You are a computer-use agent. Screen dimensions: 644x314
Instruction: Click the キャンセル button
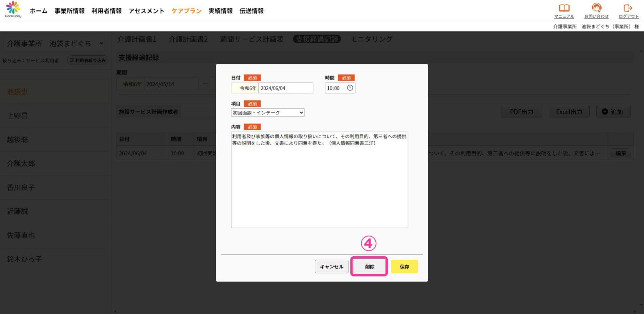pos(331,267)
